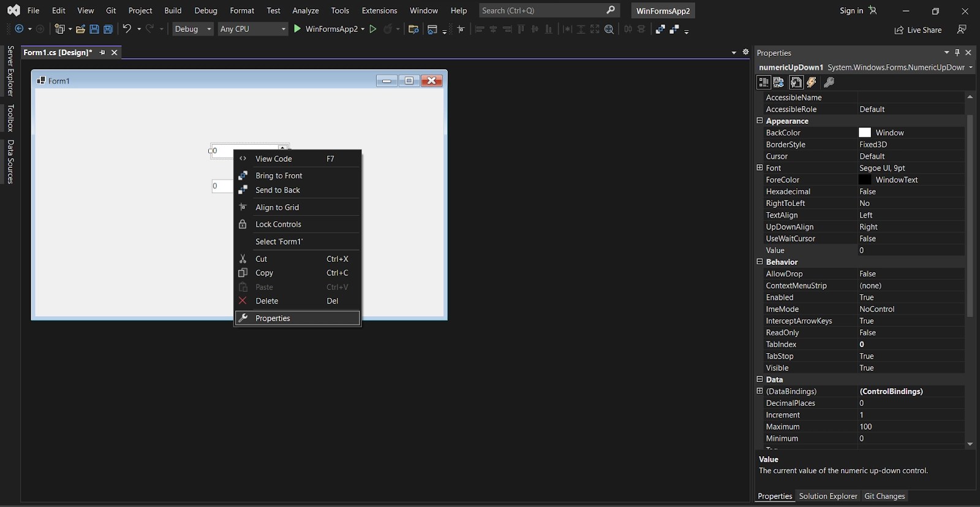The width and height of the screenshot is (980, 507).
Task: Collapse the Behavior category
Action: point(759,262)
